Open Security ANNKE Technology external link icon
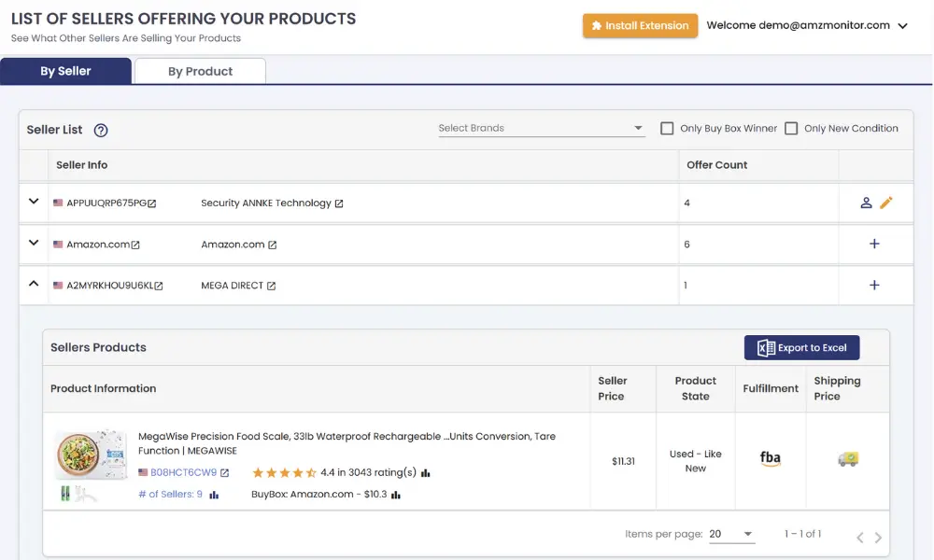This screenshot has width=934, height=560. [x=339, y=203]
